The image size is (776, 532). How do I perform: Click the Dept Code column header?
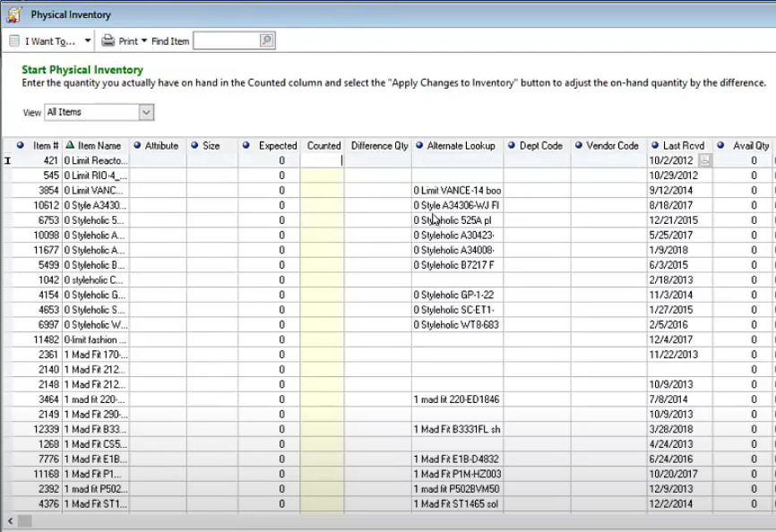(x=541, y=146)
